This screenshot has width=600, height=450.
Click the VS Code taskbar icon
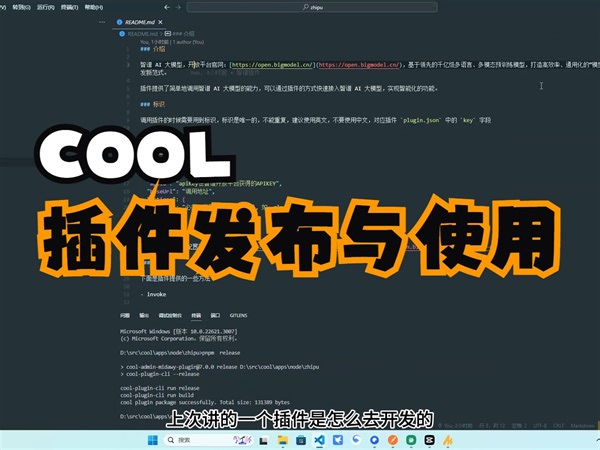[319, 440]
